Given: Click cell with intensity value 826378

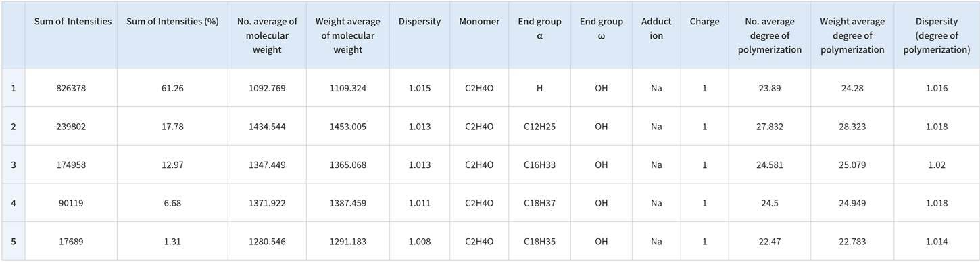Looking at the screenshot, I should [71, 88].
